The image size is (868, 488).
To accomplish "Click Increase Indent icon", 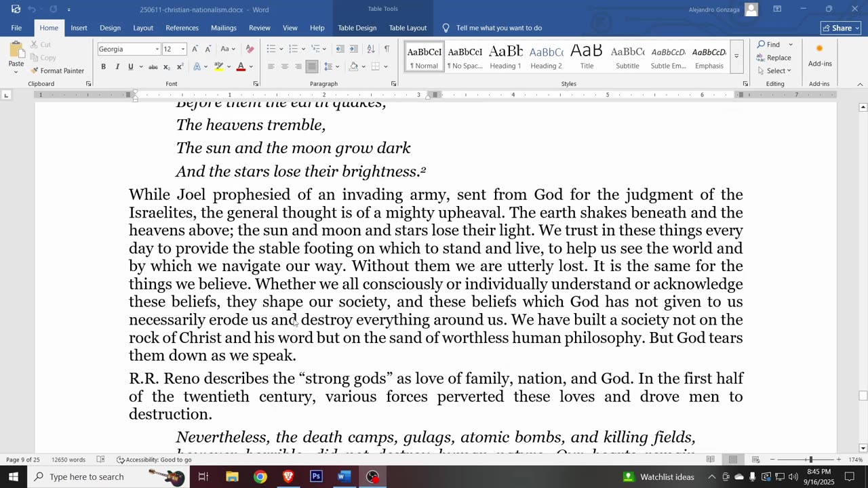I will (354, 49).
